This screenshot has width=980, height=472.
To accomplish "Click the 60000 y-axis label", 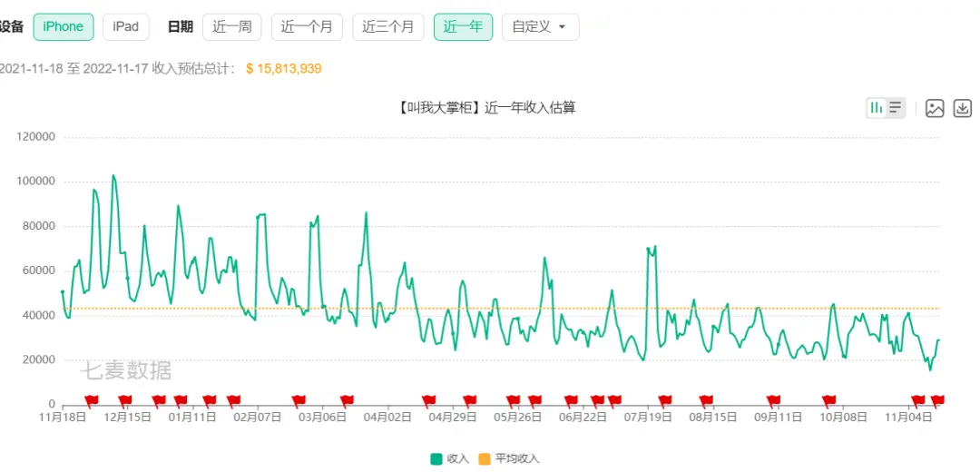I will point(41,270).
